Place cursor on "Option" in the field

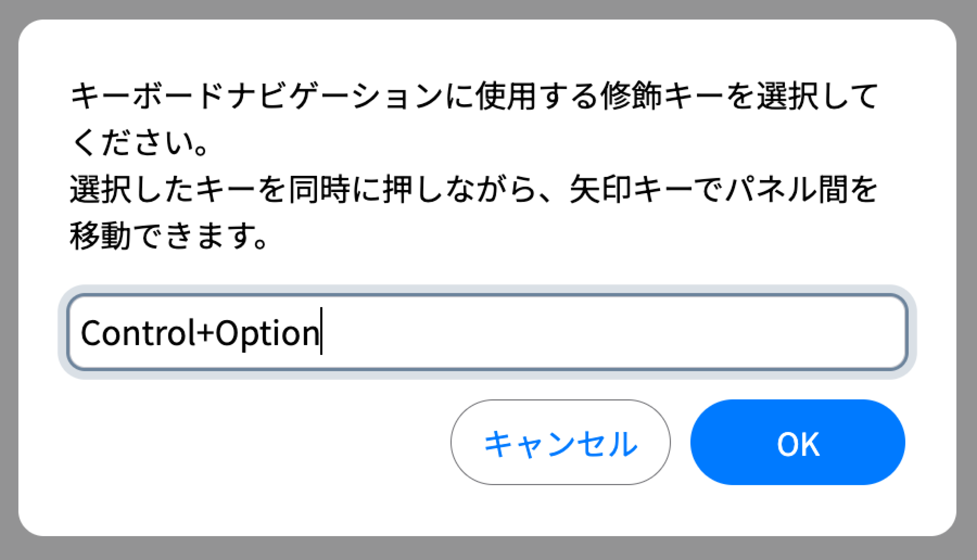[x=267, y=333]
